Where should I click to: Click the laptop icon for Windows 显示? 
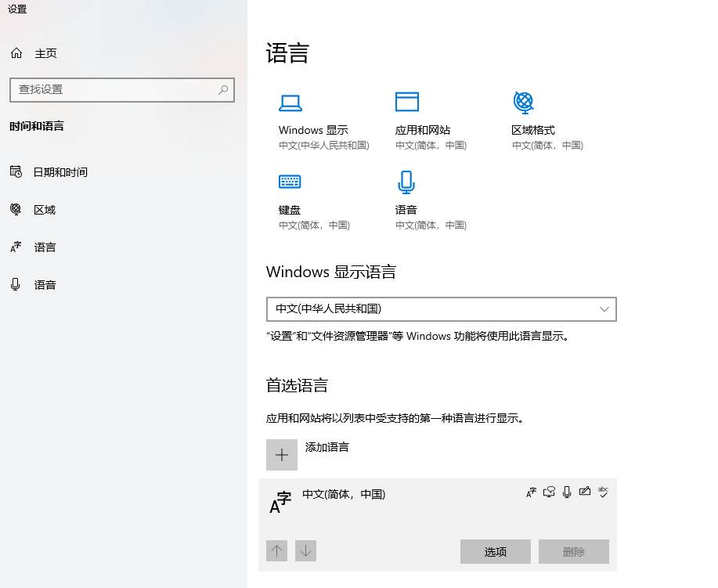290,103
